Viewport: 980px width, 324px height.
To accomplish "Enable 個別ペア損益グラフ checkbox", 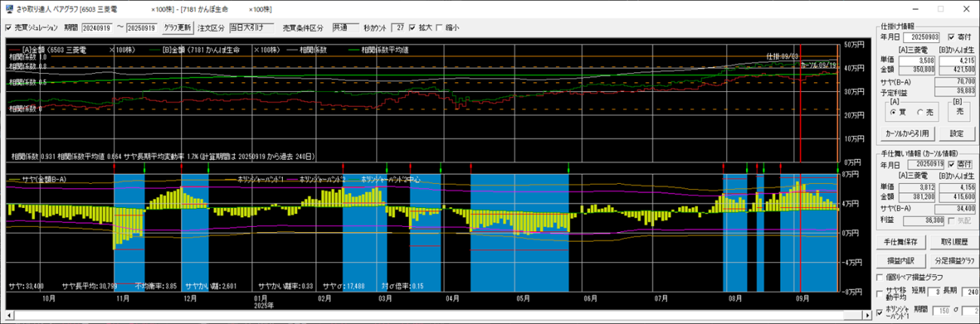I will click(880, 278).
